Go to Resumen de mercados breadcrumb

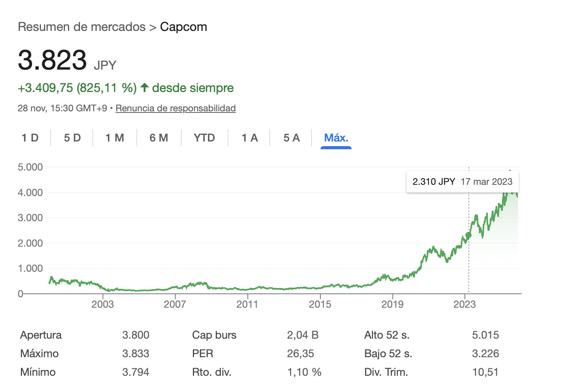[82, 27]
